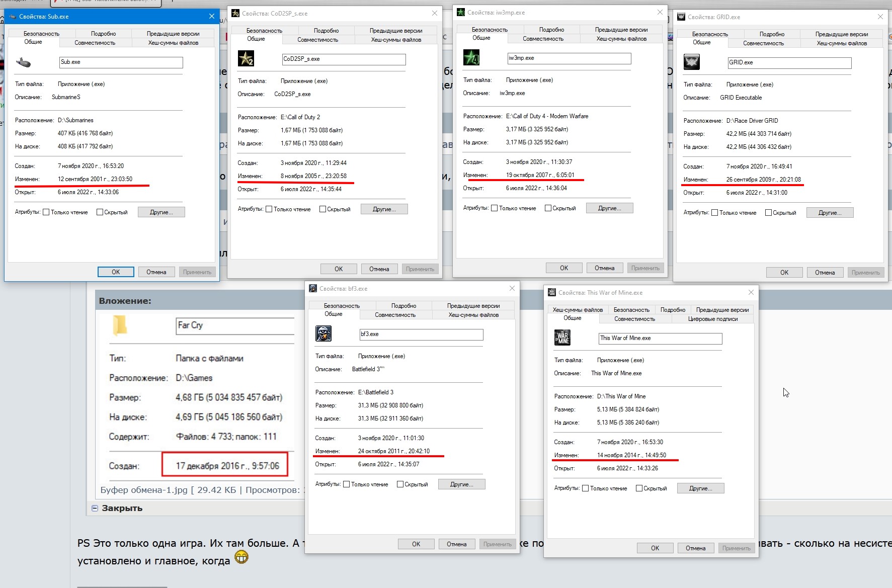Select Совместимость tab in GRID.exe properties
This screenshot has width=892, height=588.
763,43
